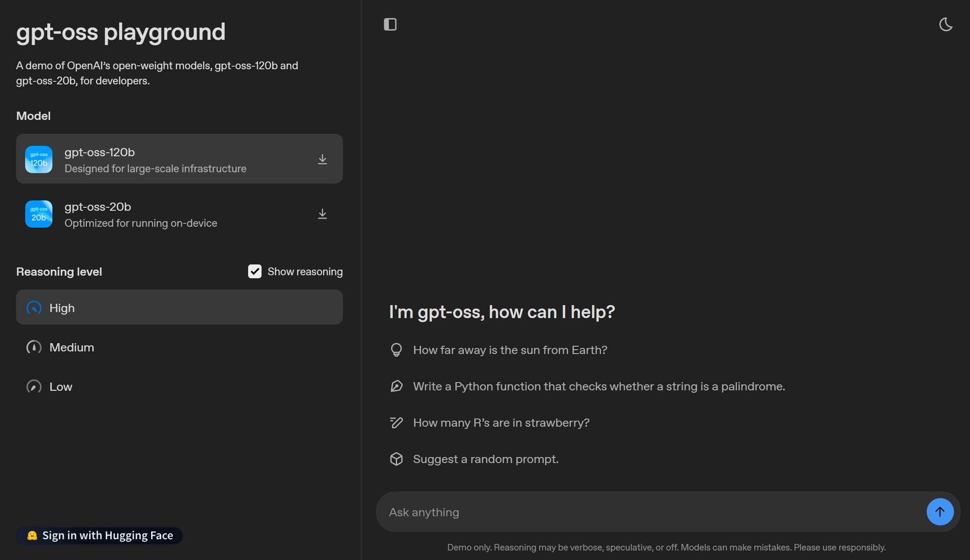Sign in with Hugging Face
This screenshot has height=560, width=970.
[99, 535]
